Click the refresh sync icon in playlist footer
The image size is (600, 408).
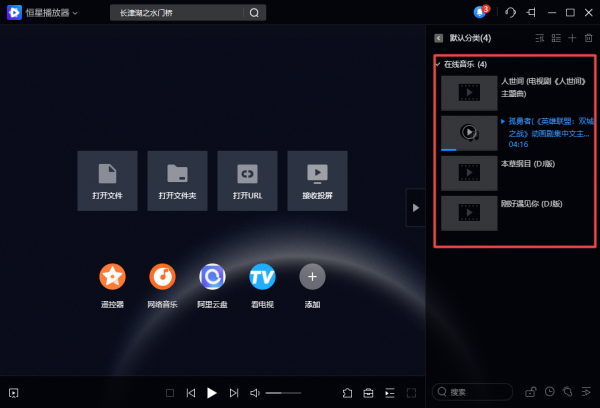pos(567,392)
